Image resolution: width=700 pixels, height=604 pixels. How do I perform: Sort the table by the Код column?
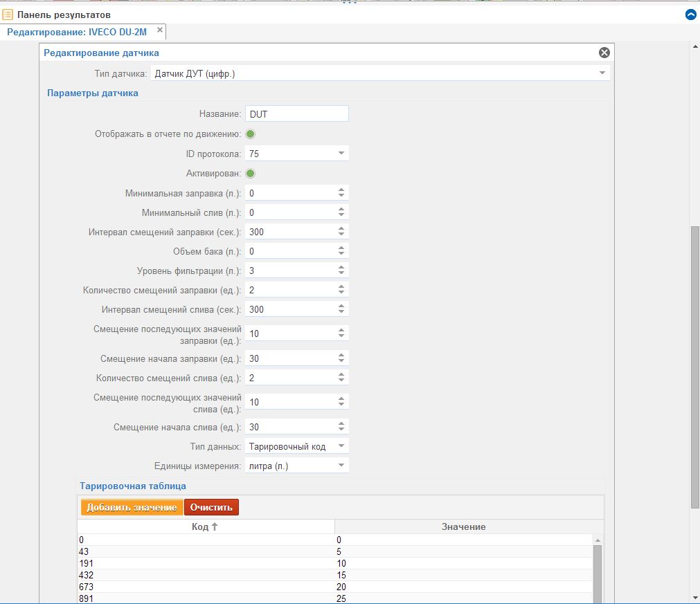pyautogui.click(x=205, y=527)
